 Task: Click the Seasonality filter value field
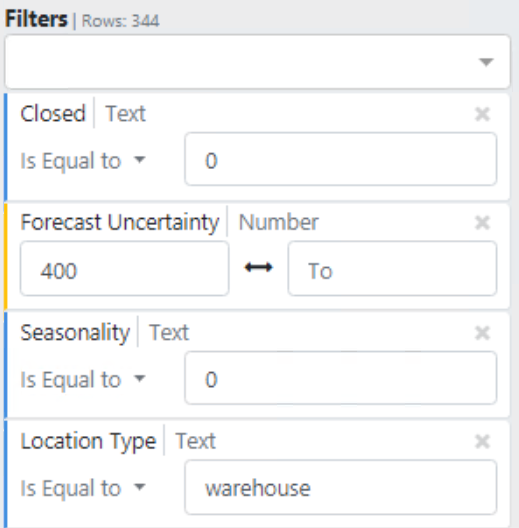[x=340, y=378]
